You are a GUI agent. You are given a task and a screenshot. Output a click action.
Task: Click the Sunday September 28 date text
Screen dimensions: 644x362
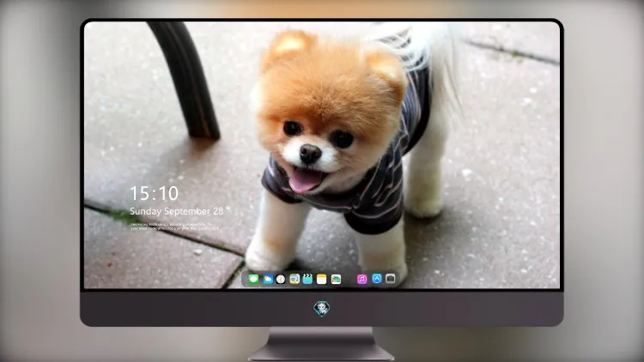point(177,211)
